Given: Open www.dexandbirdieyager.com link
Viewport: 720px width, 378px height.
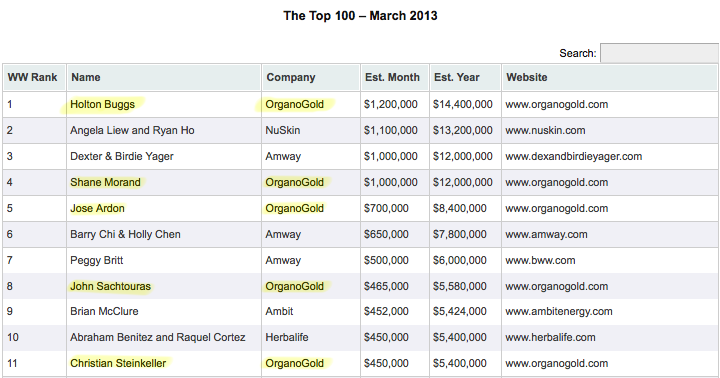Looking at the screenshot, I should (x=574, y=157).
